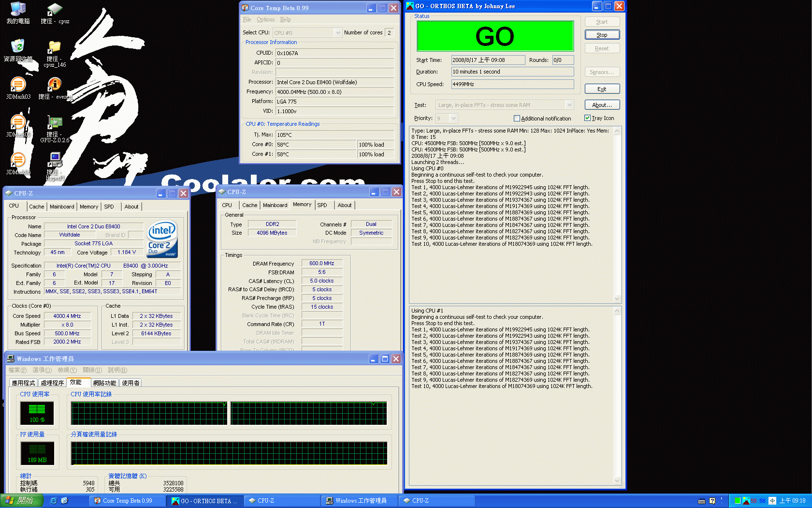Switch to 網路功能 tab in Task Manager

[x=104, y=383]
